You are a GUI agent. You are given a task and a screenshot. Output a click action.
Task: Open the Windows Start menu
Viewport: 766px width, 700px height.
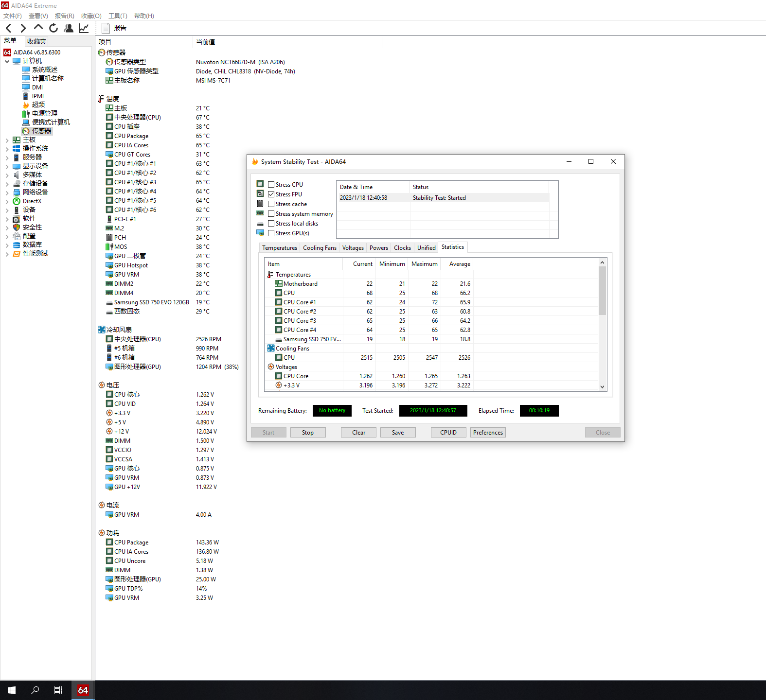click(12, 690)
